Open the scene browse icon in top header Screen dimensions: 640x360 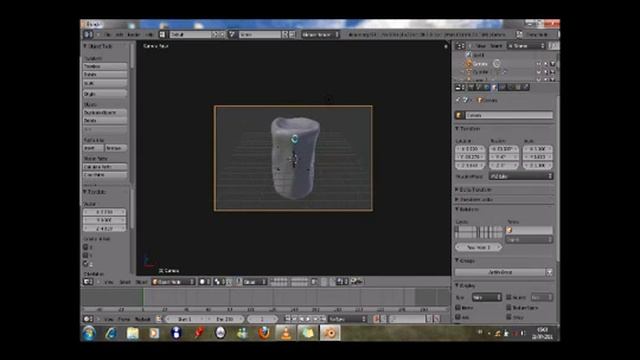click(232, 35)
